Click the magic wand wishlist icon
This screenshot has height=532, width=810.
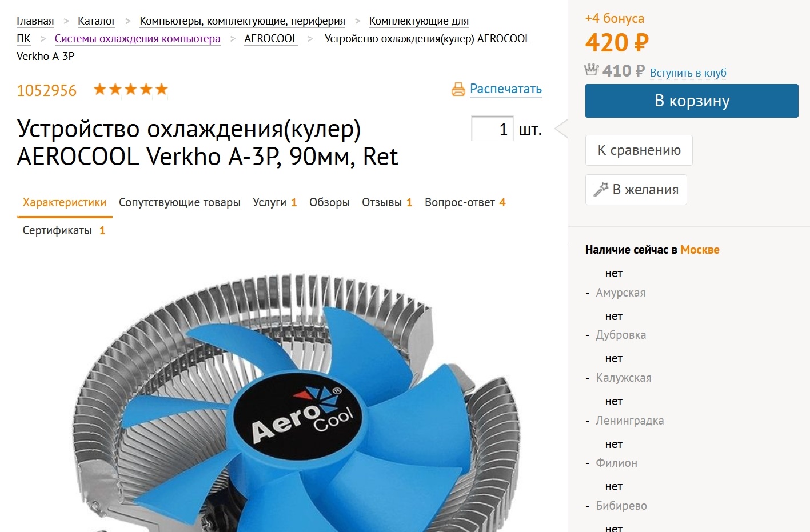click(x=601, y=190)
